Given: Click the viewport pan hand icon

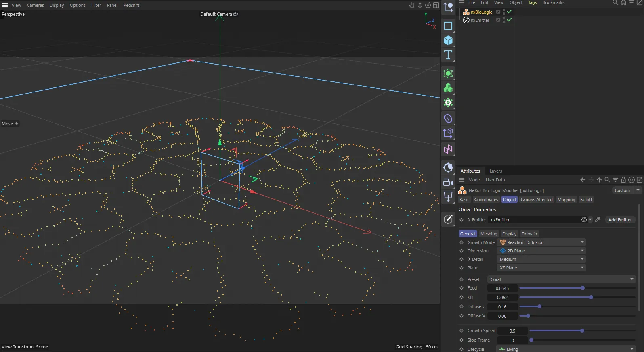Looking at the screenshot, I should (x=412, y=5).
